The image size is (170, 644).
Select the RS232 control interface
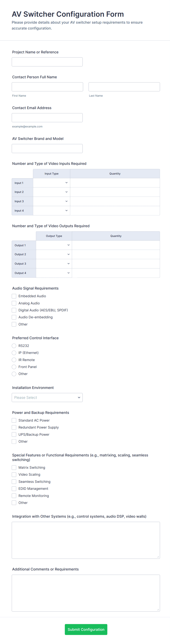tap(14, 346)
